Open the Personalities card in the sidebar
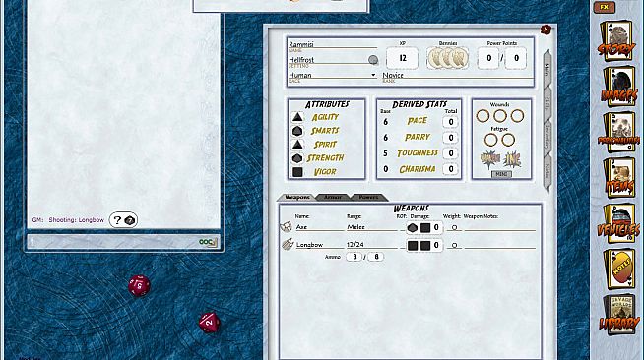The height and width of the screenshot is (360, 644). click(x=619, y=132)
